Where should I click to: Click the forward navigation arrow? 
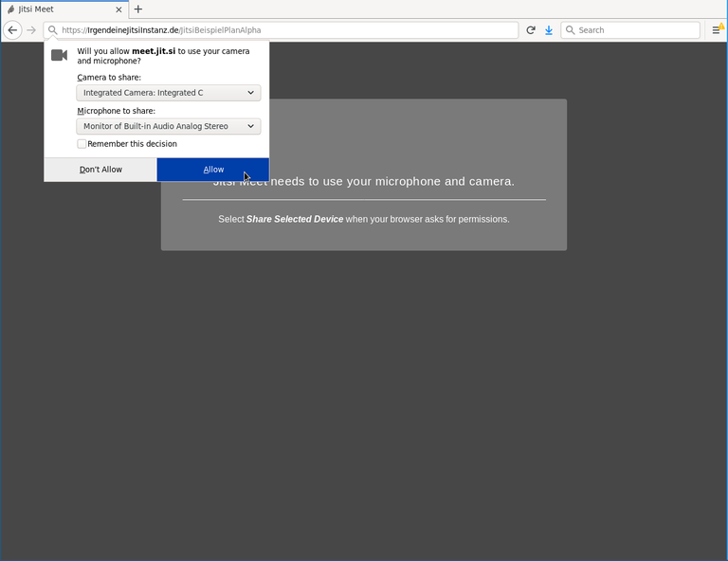[x=31, y=30]
